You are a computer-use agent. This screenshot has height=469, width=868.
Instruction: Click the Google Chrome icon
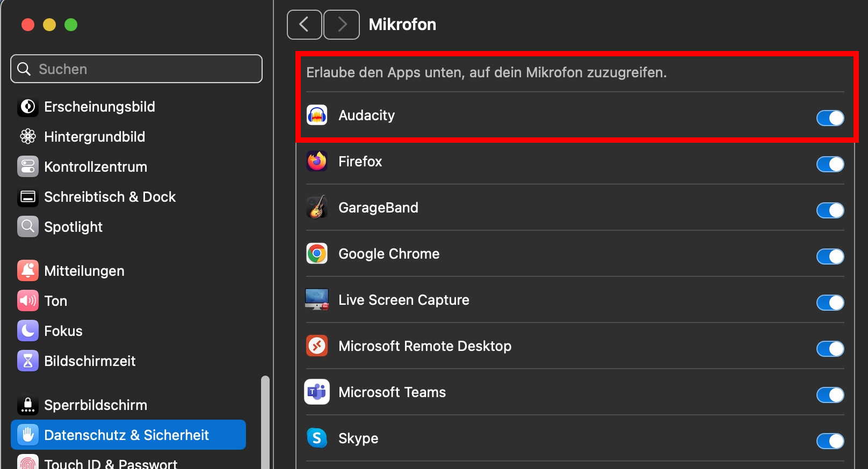[317, 254]
